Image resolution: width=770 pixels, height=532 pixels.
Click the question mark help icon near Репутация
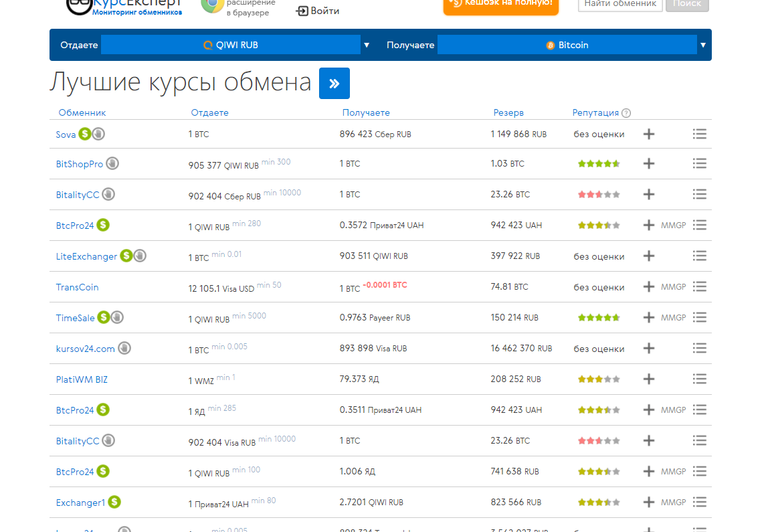click(x=626, y=113)
